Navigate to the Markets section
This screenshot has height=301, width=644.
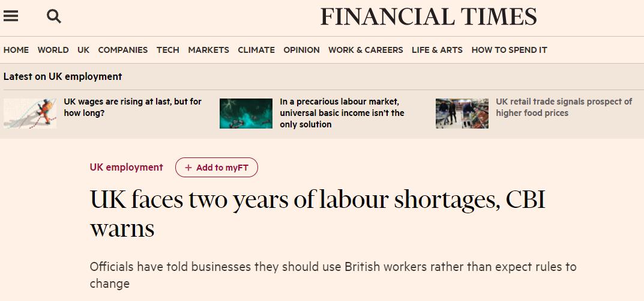click(208, 50)
